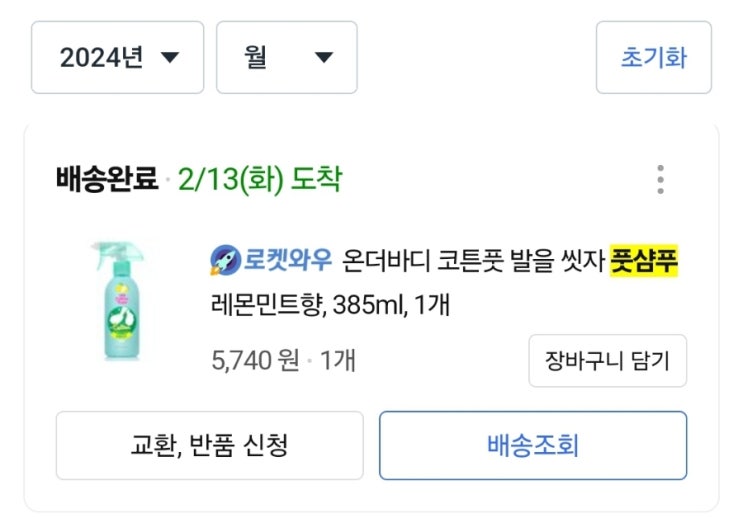743x518 pixels.
Task: Click the rocket icon badge
Action: click(x=224, y=261)
